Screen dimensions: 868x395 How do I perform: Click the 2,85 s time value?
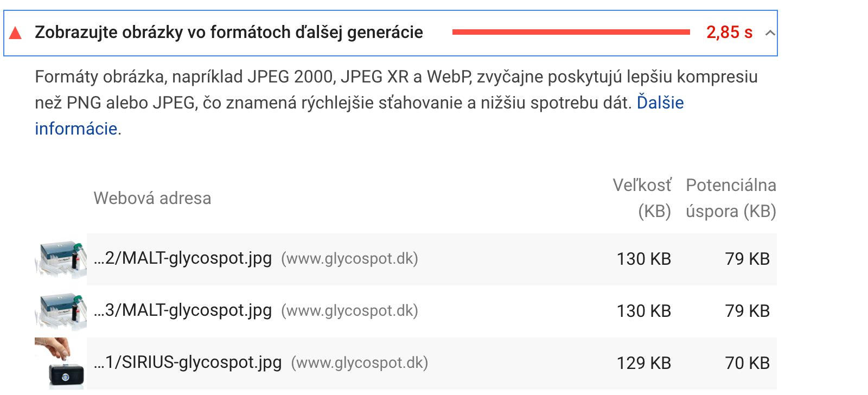click(x=729, y=33)
